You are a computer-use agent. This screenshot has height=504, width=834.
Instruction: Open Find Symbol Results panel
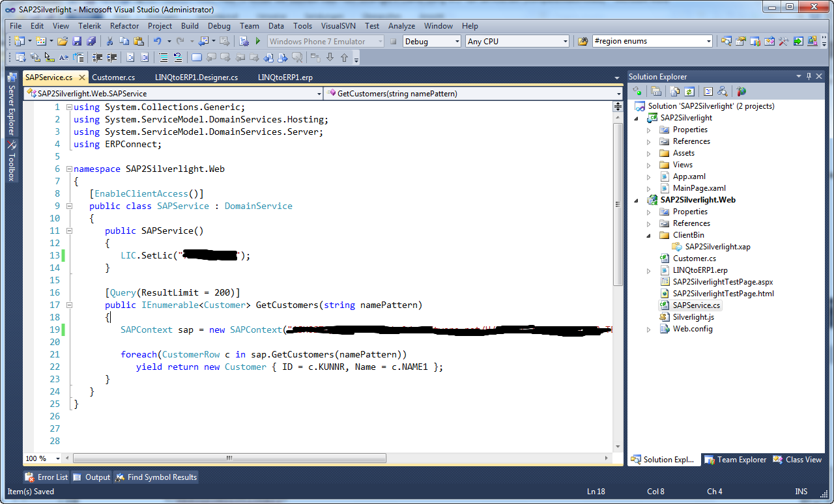click(x=156, y=477)
